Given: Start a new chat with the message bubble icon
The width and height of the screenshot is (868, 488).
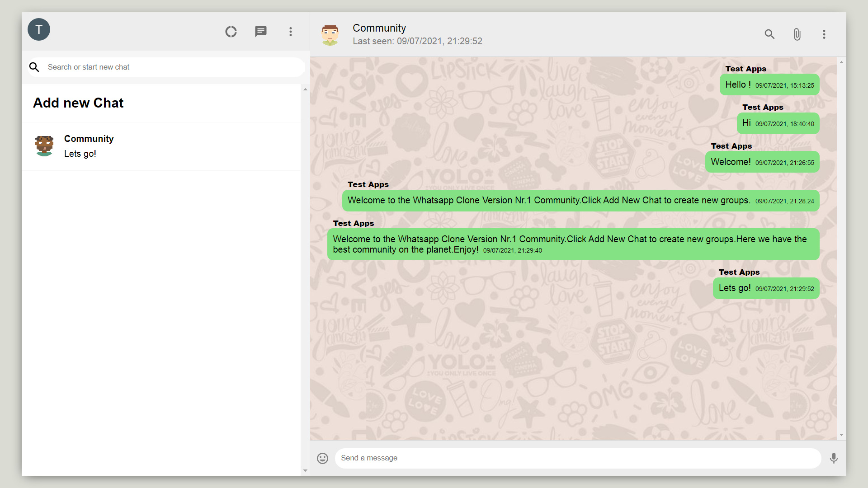Looking at the screenshot, I should (261, 32).
